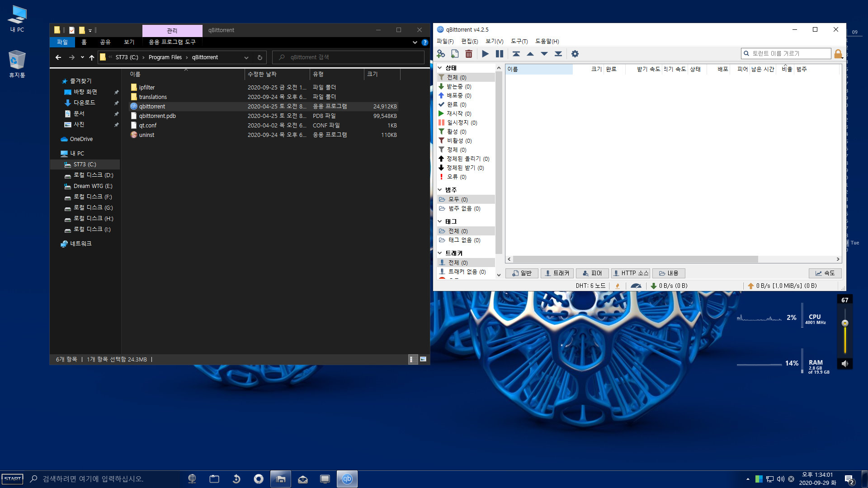
Task: Expand the Explorer ribbon chevron
Action: (415, 42)
